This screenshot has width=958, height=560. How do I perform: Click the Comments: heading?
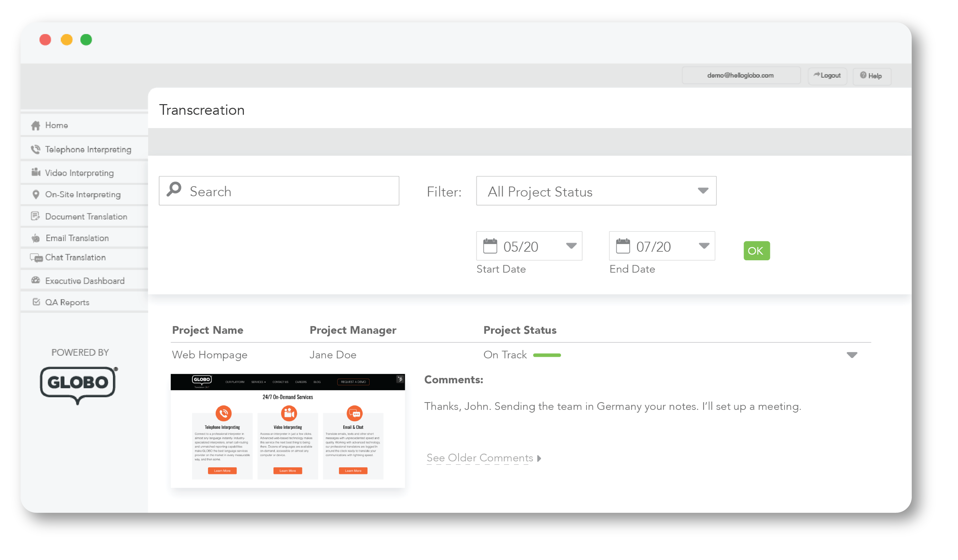(x=454, y=380)
